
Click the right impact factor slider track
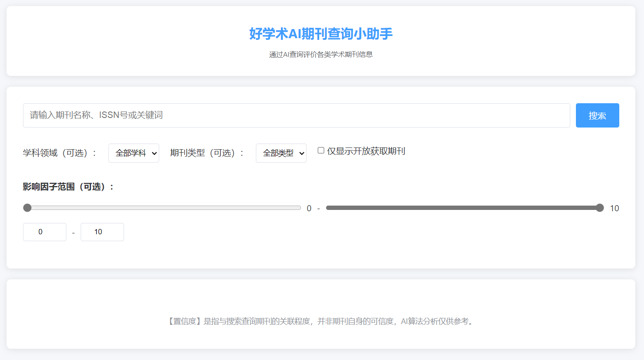464,208
